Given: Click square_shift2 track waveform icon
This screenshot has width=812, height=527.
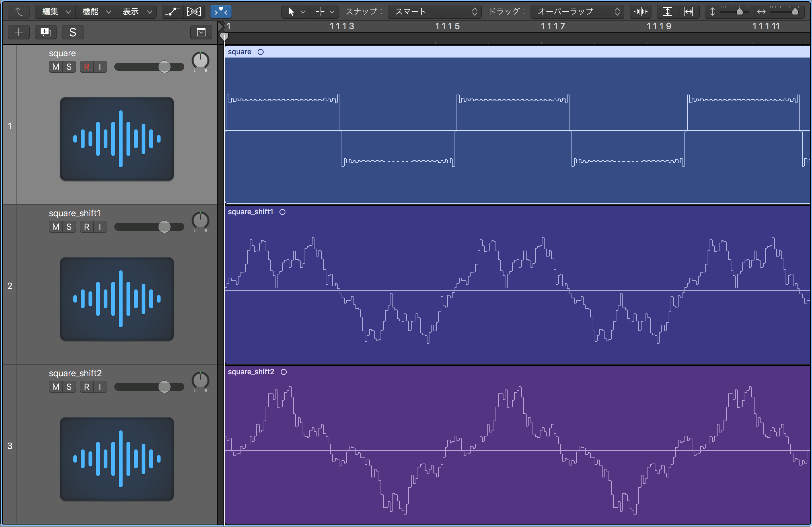Looking at the screenshot, I should coord(117,459).
